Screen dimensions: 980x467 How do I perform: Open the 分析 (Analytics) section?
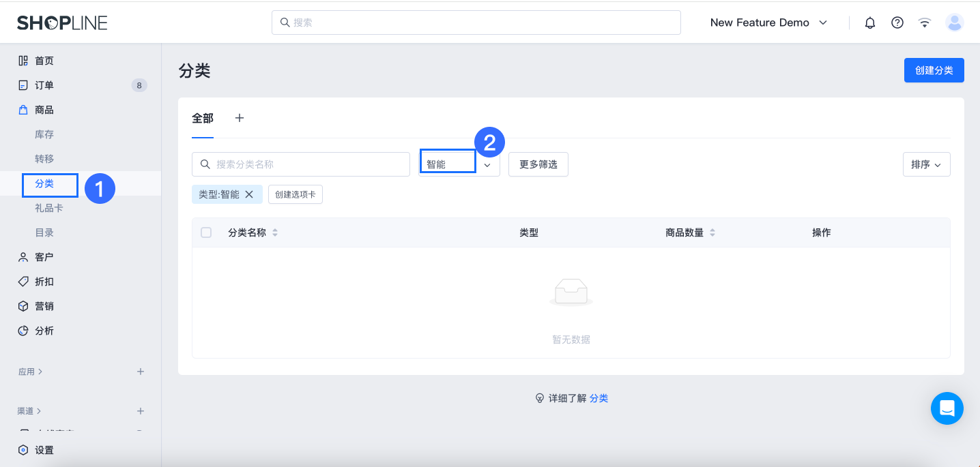44,330
